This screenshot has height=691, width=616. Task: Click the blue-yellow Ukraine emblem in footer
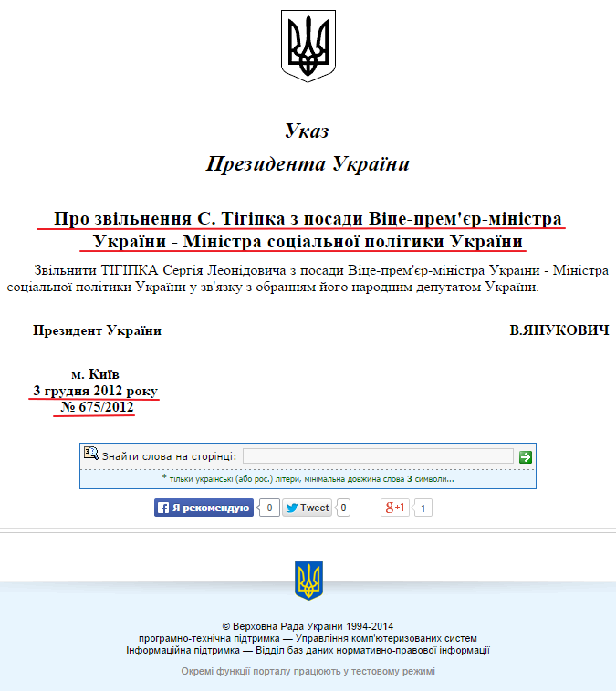(x=308, y=581)
